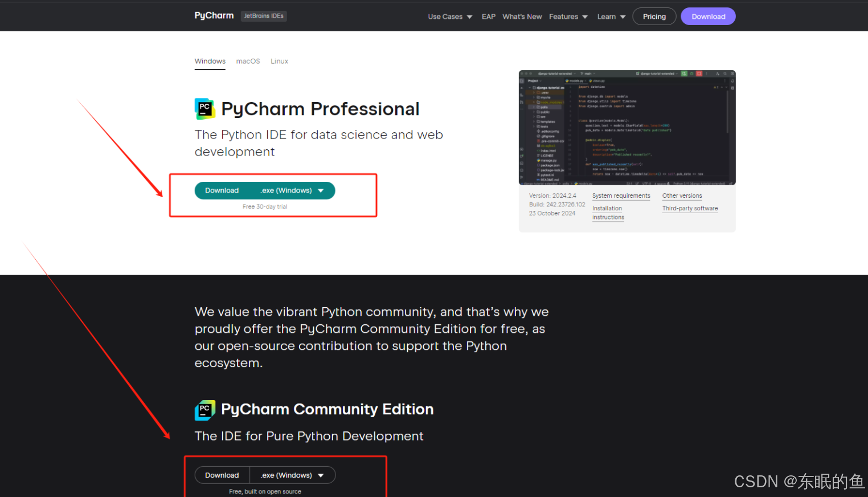Click the 'PyCharm Professional' heading
The image size is (868, 497).
point(320,109)
